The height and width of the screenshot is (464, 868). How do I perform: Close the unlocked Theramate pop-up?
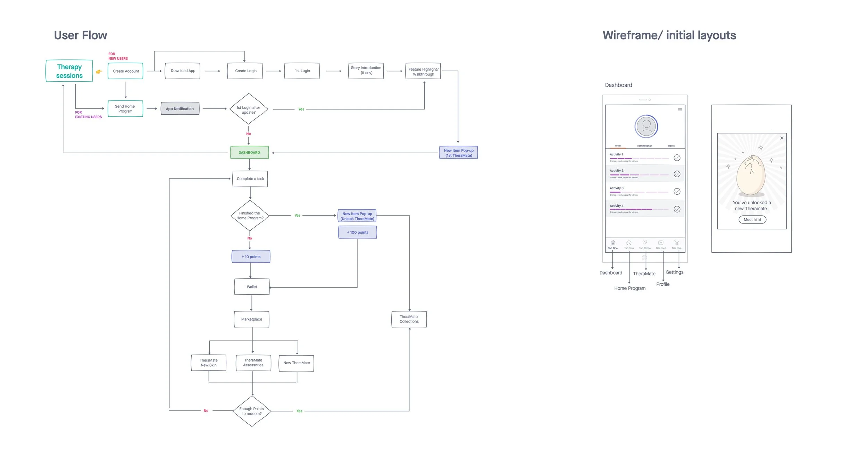pyautogui.click(x=782, y=138)
